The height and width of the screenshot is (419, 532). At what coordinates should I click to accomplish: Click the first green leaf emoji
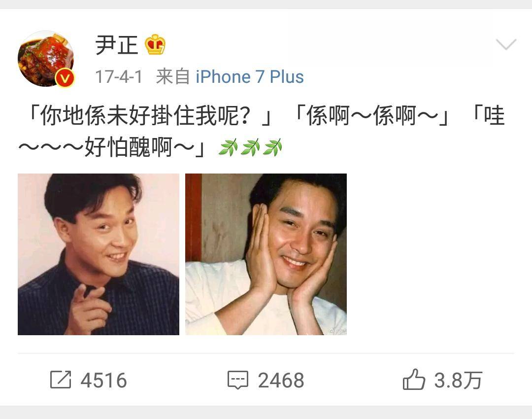(228, 147)
